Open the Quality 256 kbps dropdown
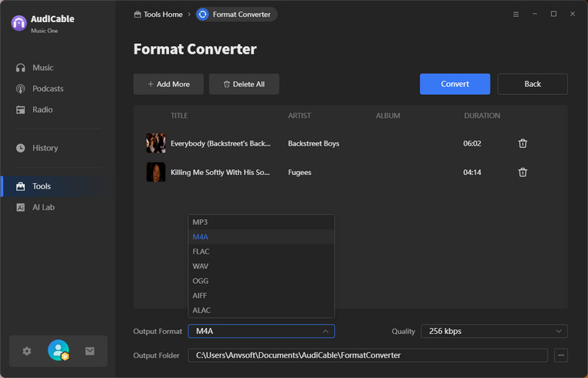 [494, 331]
